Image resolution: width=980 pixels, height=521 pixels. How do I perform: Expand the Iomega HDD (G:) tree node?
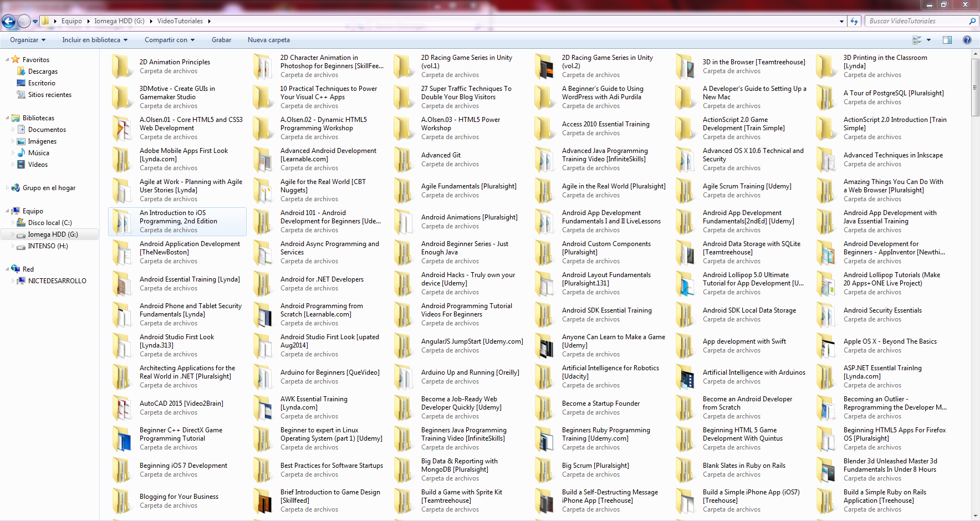point(13,234)
